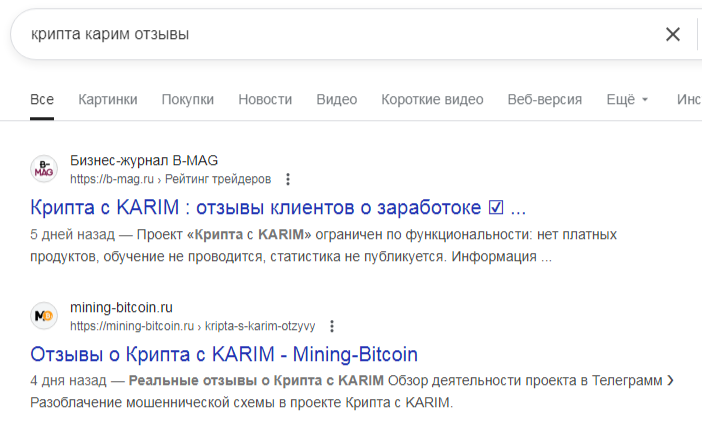
Task: Switch to the Веб-версия tab
Action: click(x=545, y=99)
